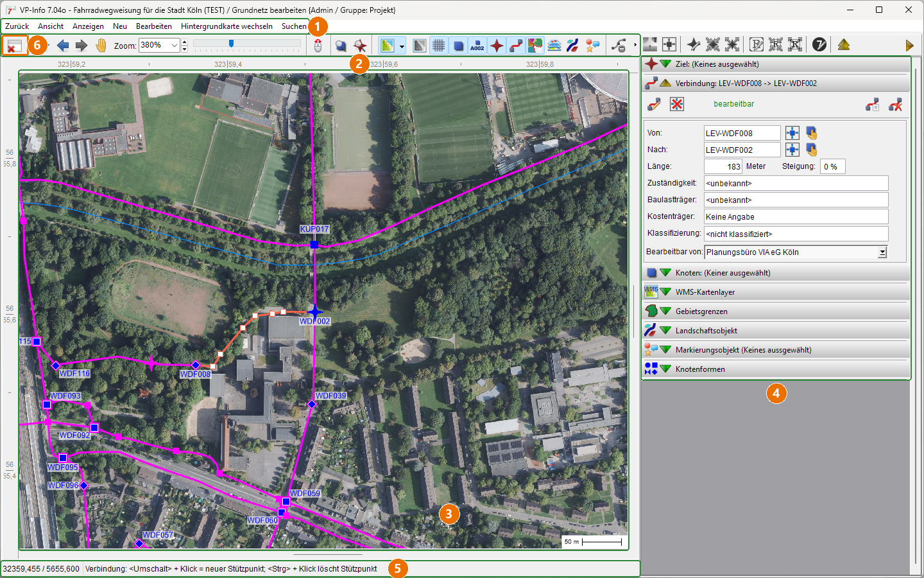This screenshot has height=578, width=924.
Task: Select the hand pan tool
Action: (101, 46)
